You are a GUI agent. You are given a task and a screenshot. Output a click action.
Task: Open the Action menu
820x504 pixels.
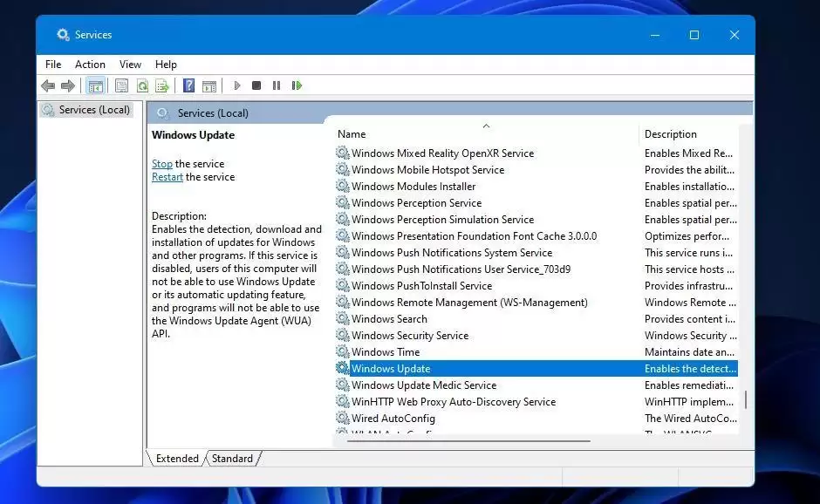pyautogui.click(x=90, y=65)
